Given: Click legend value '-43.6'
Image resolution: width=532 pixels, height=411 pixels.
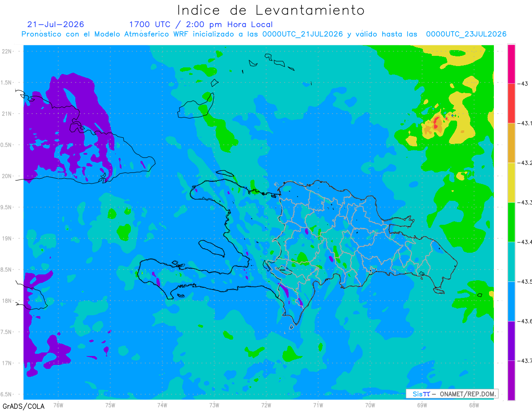Looking at the screenshot, I should pyautogui.click(x=525, y=321).
